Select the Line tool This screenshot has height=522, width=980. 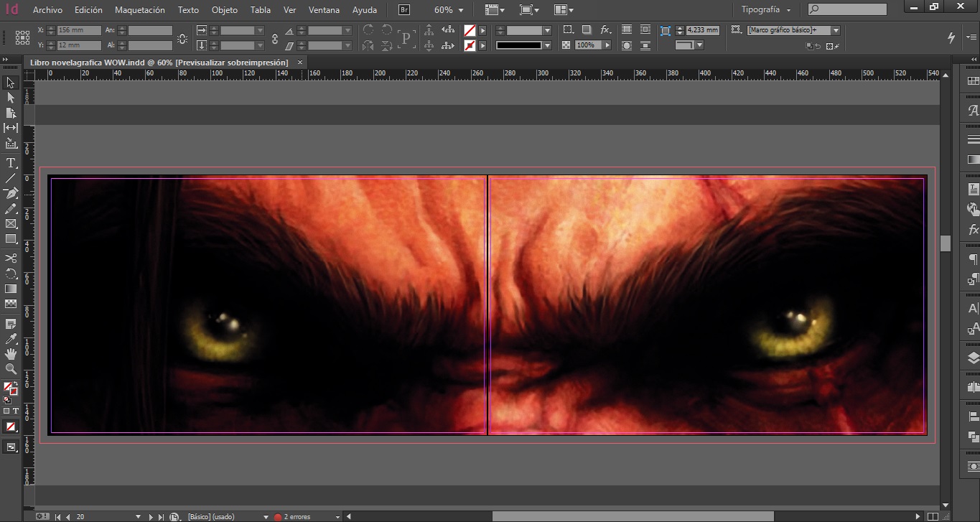pos(11,178)
